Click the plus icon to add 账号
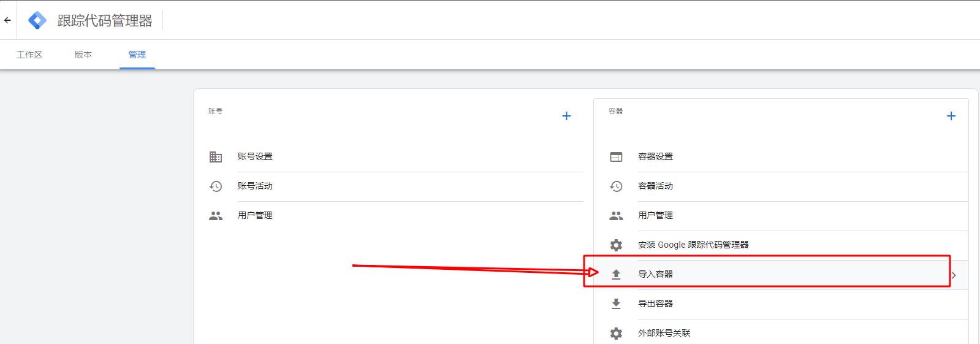Image resolution: width=980 pixels, height=344 pixels. click(x=566, y=116)
